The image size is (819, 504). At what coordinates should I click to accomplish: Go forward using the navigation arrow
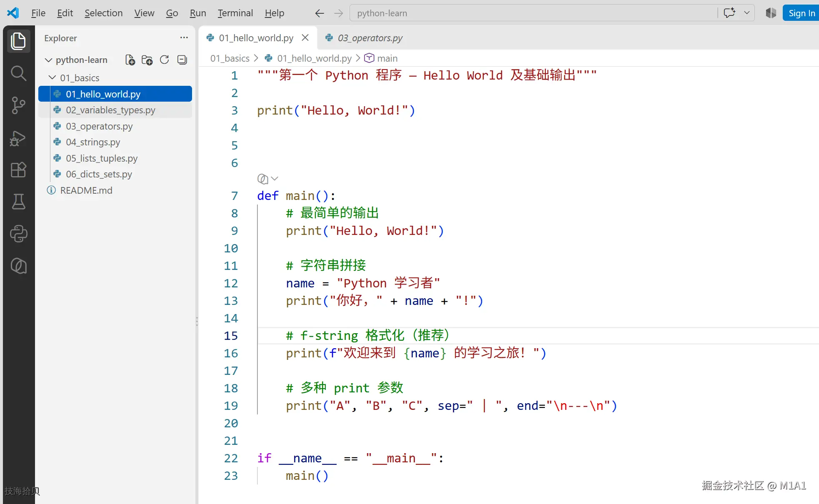pyautogui.click(x=339, y=13)
